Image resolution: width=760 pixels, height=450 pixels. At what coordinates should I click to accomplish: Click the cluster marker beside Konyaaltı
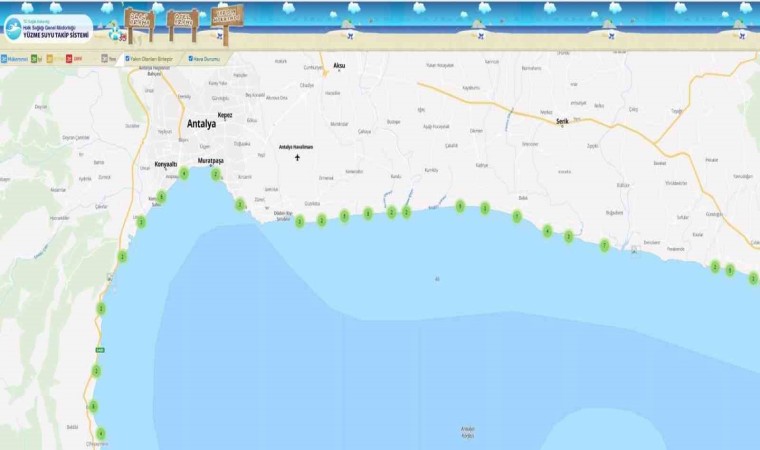click(x=183, y=174)
